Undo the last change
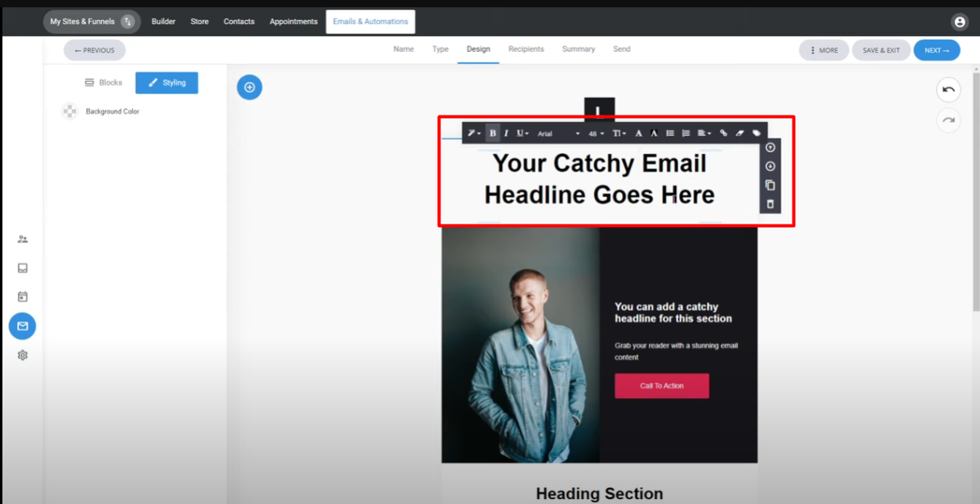 (x=948, y=90)
